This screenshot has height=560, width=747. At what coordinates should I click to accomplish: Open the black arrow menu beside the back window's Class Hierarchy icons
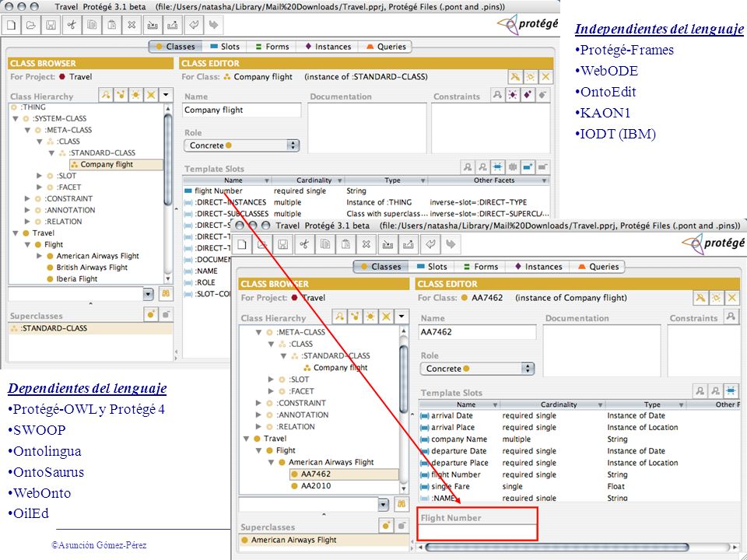(x=165, y=95)
